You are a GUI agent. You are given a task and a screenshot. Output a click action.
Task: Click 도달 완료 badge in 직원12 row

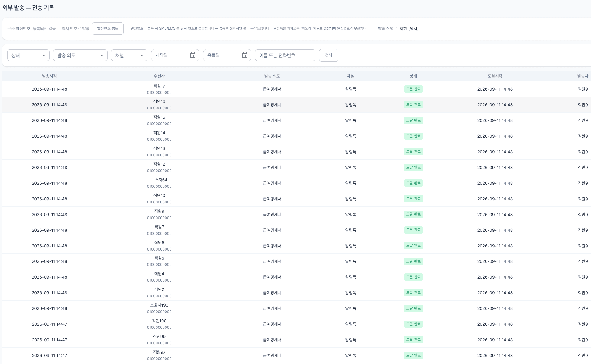[x=413, y=168]
